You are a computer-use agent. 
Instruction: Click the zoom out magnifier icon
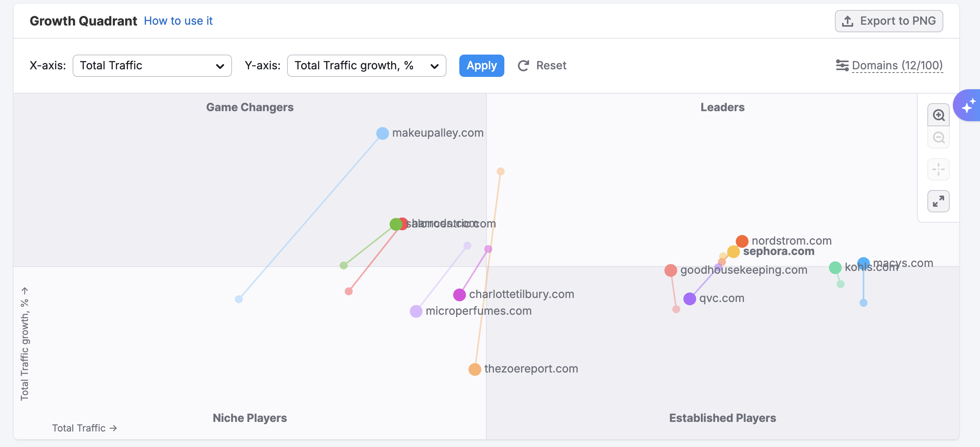click(x=939, y=138)
